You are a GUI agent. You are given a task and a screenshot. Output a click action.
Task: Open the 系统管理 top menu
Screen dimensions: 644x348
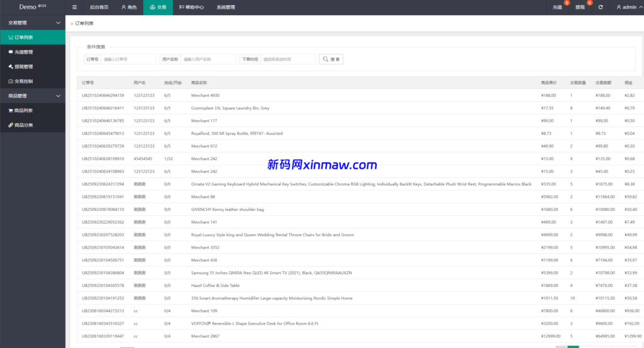226,8
